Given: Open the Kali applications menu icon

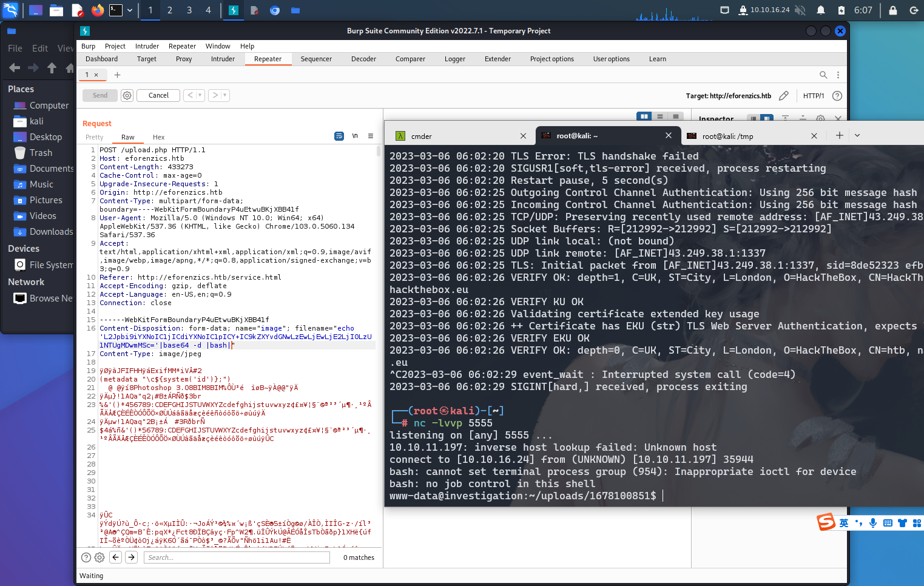Looking at the screenshot, I should [x=11, y=10].
